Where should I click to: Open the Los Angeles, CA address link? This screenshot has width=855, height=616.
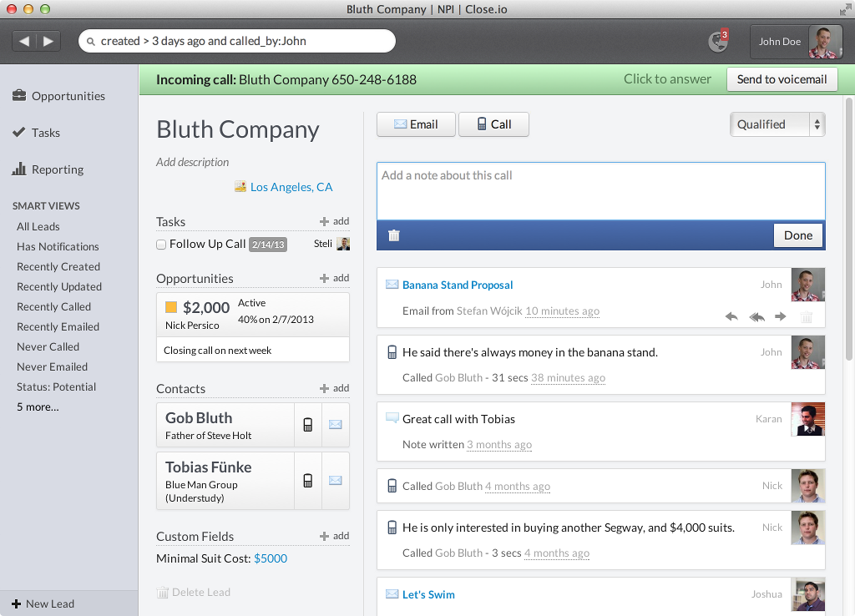(291, 187)
